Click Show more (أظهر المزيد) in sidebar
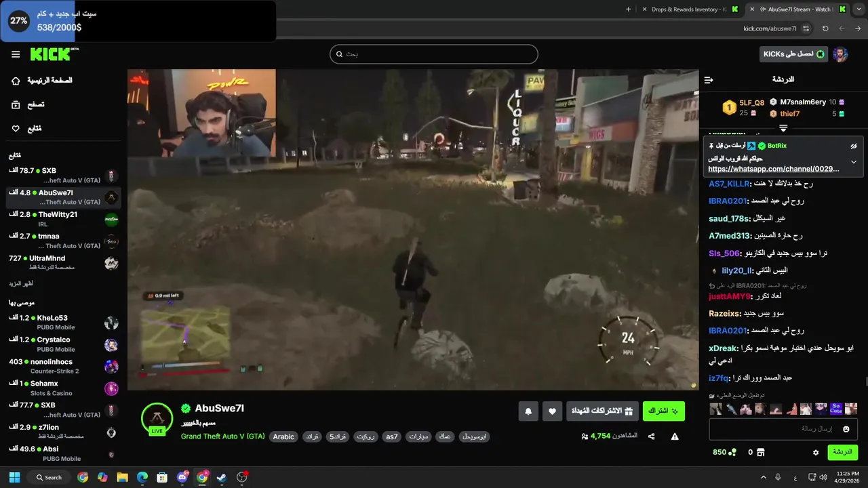Screen dimensions: 868x488 [x=20, y=283]
